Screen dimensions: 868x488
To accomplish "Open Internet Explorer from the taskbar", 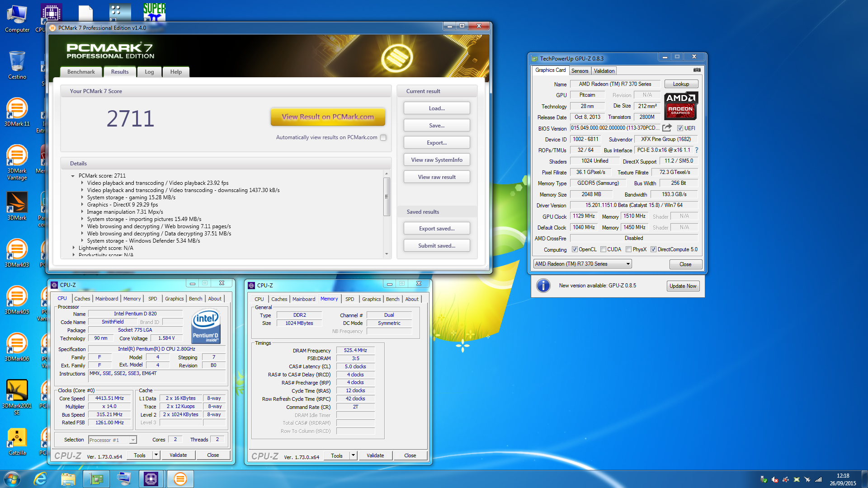I will [41, 479].
